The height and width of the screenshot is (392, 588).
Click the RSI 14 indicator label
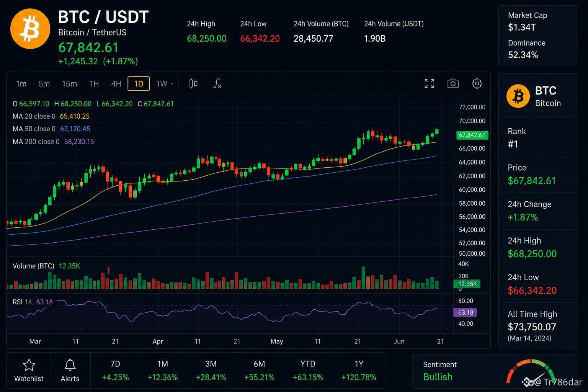[22, 302]
